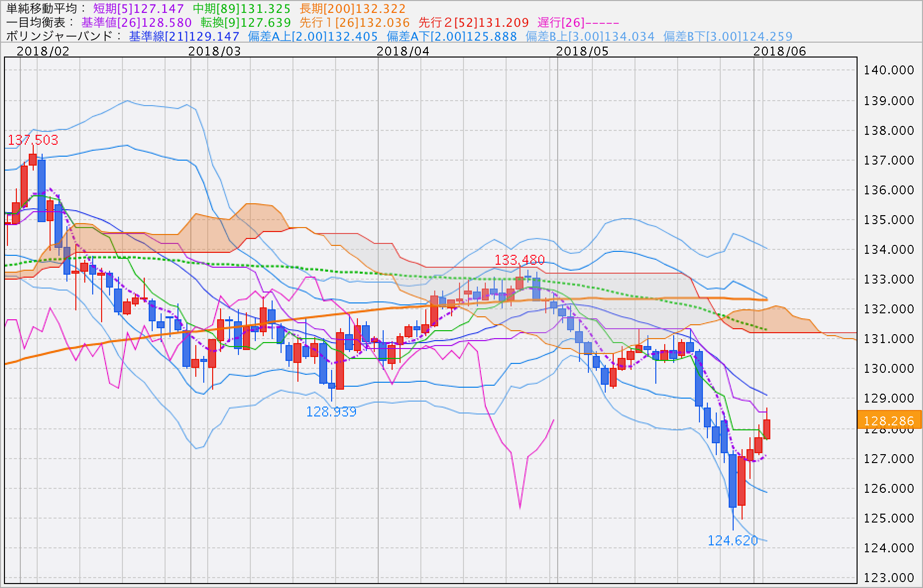Click the latest red candlestick at far right
This screenshot has height=588, width=923.
767,429
